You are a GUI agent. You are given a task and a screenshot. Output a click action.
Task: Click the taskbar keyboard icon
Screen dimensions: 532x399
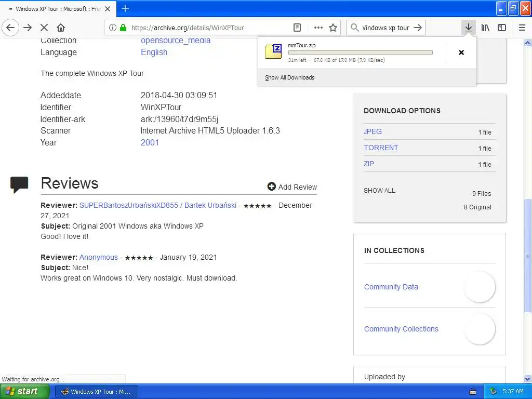(x=472, y=392)
